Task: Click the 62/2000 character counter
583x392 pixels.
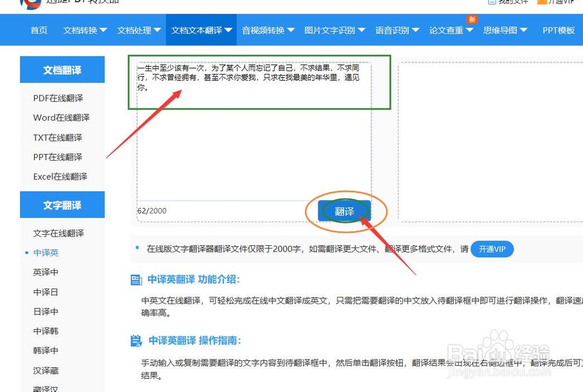Action: (152, 211)
